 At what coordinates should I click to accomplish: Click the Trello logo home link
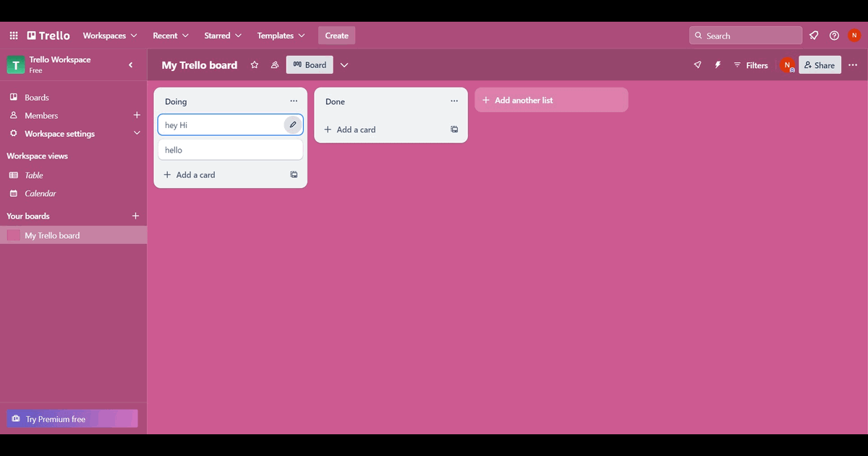click(x=48, y=35)
